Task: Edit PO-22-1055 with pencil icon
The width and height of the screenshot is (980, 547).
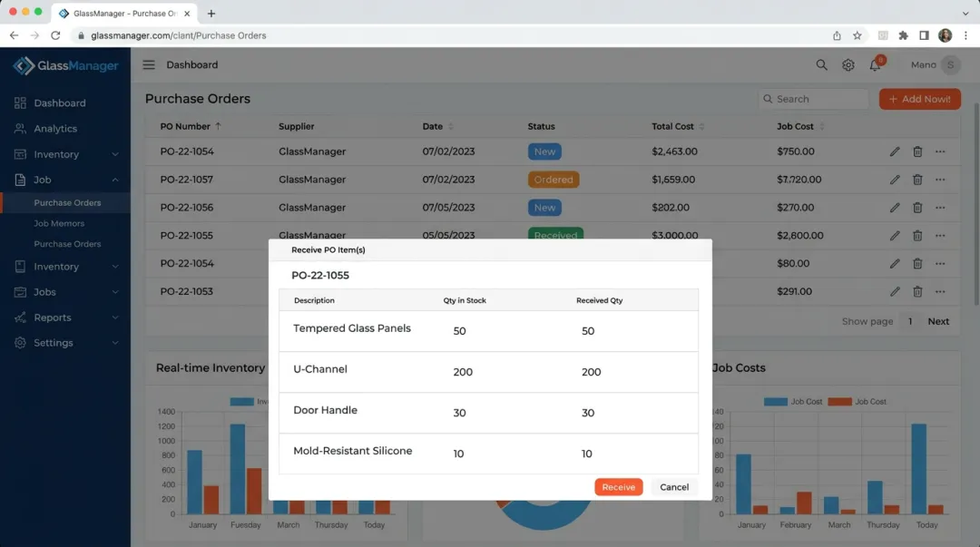Action: 895,236
